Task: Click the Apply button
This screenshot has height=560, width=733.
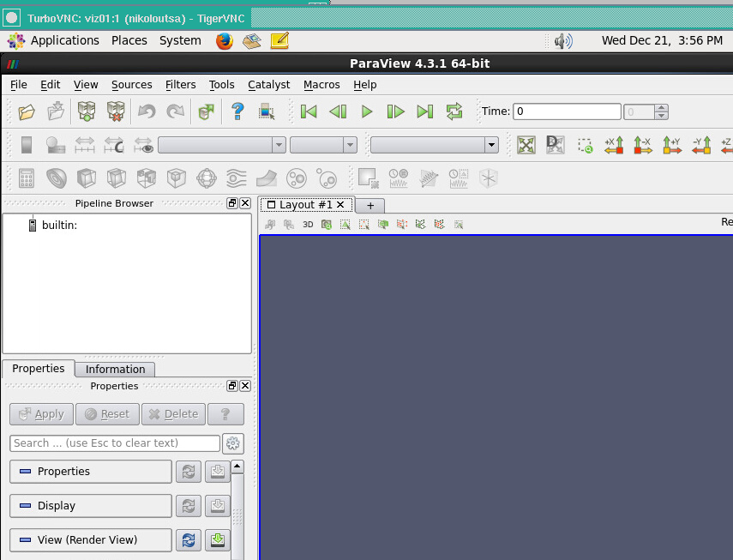Action: tap(40, 414)
